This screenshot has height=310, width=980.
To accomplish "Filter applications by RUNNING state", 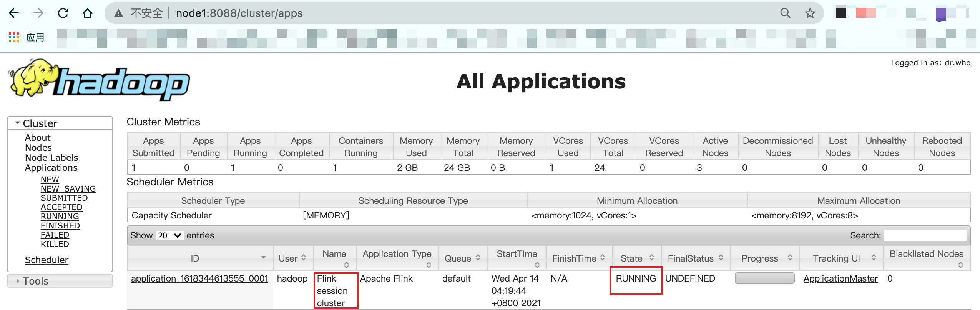I will [60, 217].
